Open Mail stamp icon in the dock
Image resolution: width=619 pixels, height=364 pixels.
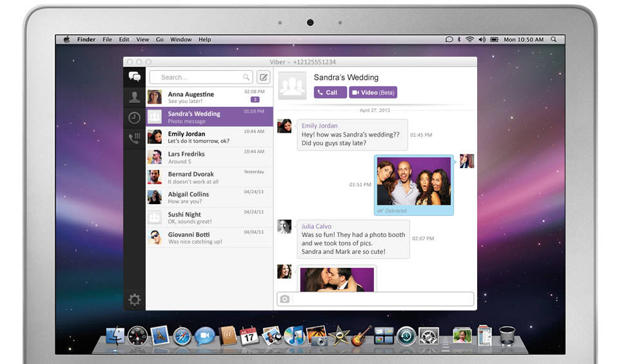point(160,336)
